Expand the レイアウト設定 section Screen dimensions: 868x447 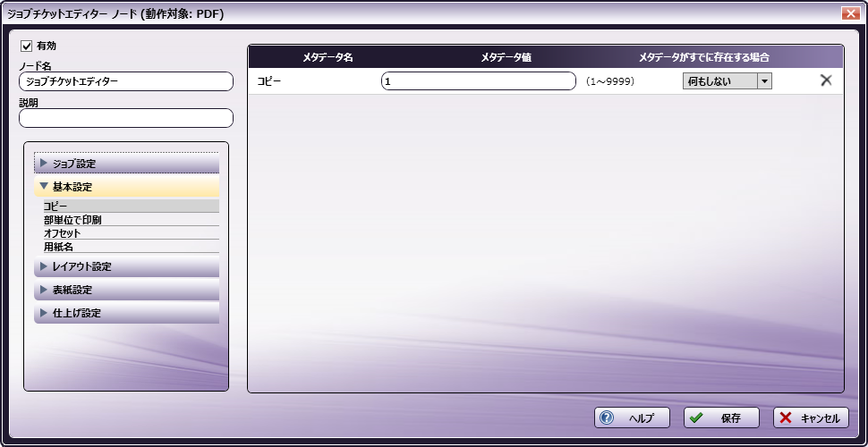[127, 266]
